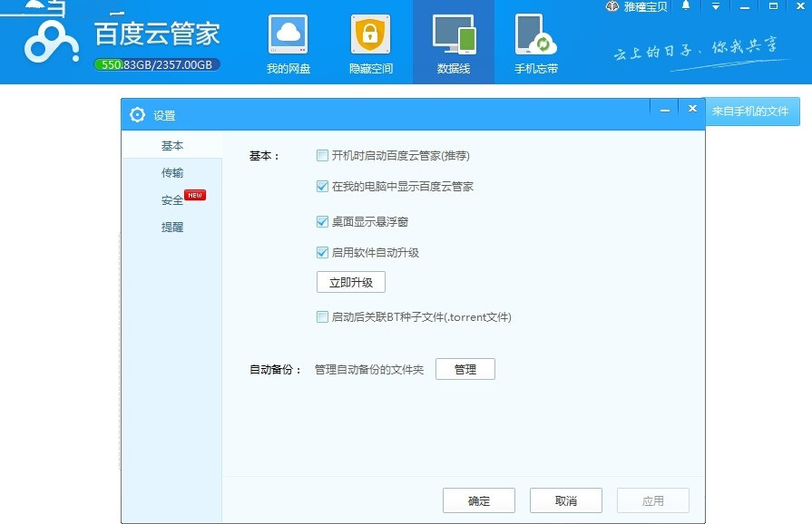
Task: Minimize the main 百度云管家 window
Action: 745,7
